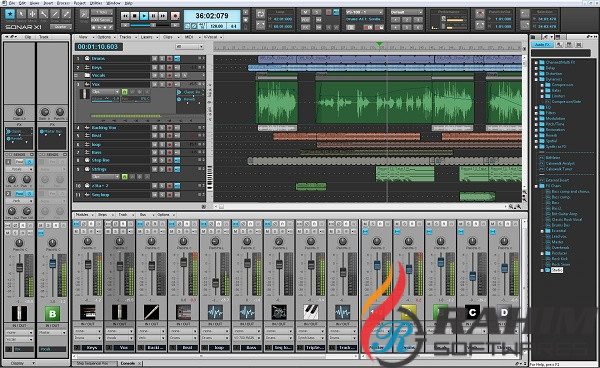Screen dimensions: 600x368
Task: Arm record on the Vox track
Action: (170, 84)
